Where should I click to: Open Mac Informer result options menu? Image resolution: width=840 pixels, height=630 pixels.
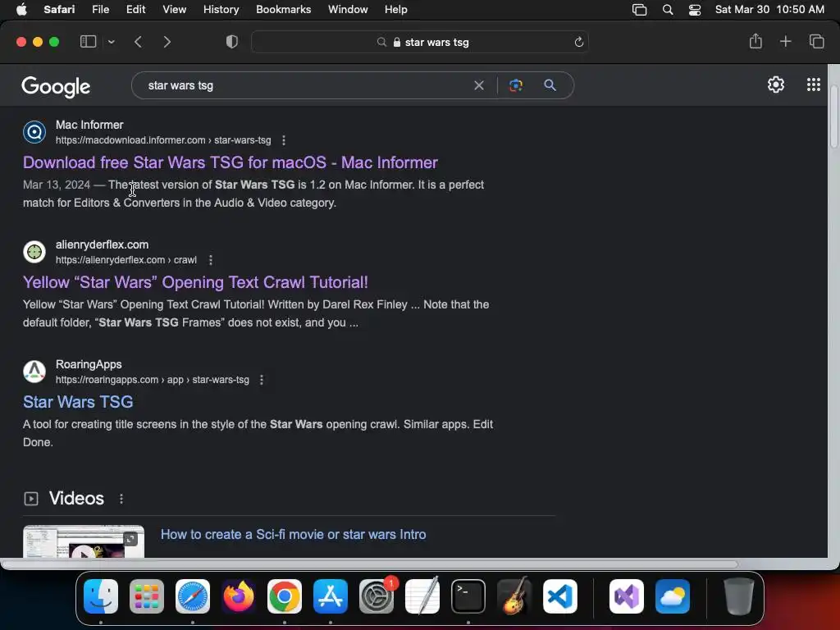pos(283,140)
